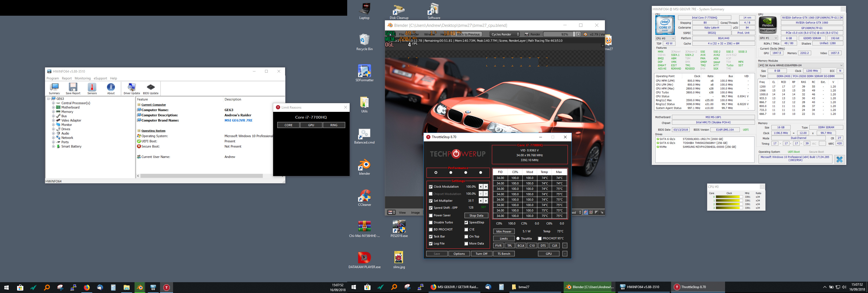This screenshot has width=868, height=293.
Task: Select the SDFormatter desktop icon
Action: tap(365, 73)
